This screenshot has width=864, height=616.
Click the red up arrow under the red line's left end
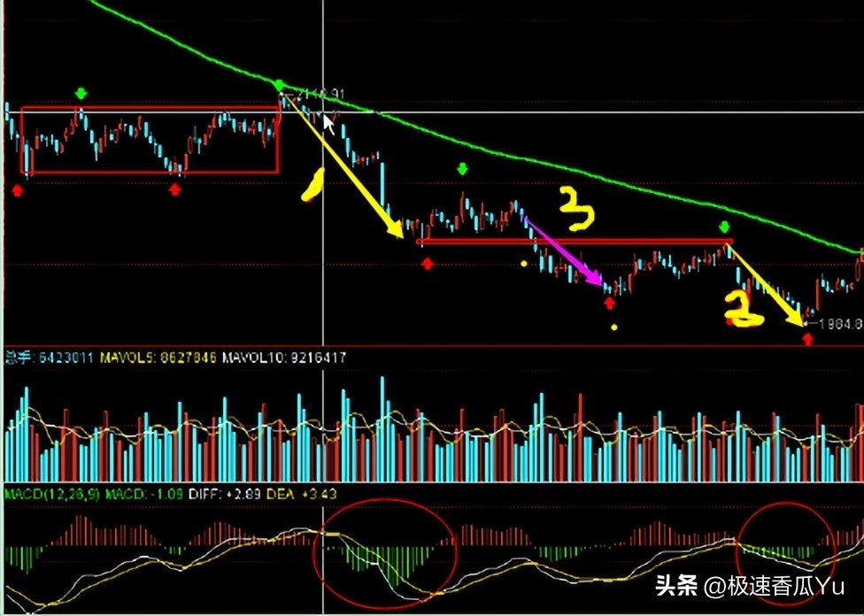point(428,263)
